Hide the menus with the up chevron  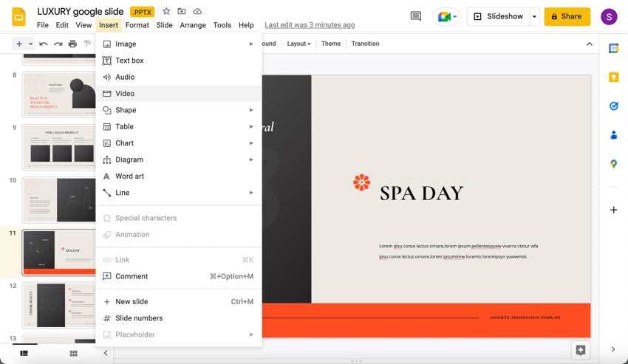(x=589, y=44)
